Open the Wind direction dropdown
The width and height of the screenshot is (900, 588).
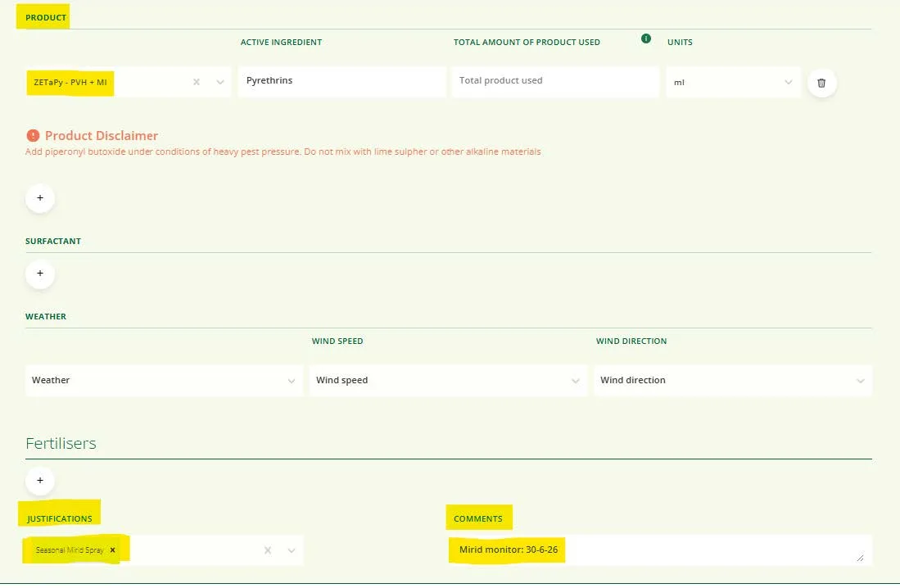(x=732, y=380)
